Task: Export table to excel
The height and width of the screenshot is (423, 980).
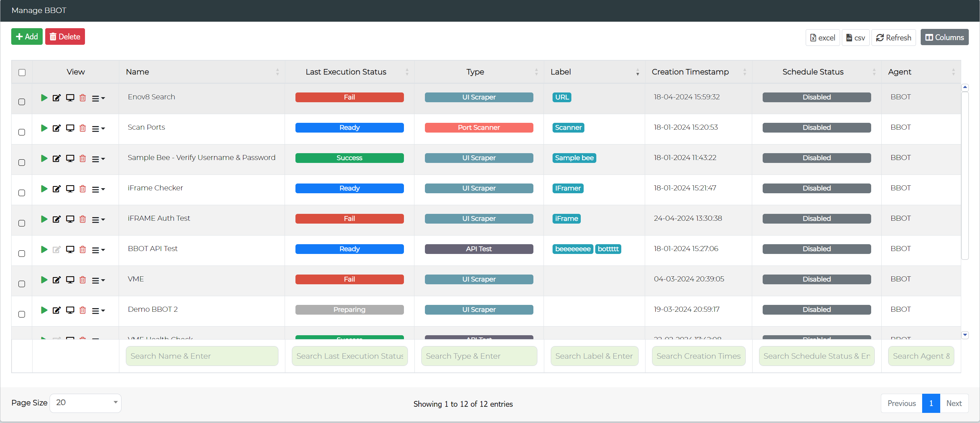Action: (x=822, y=38)
